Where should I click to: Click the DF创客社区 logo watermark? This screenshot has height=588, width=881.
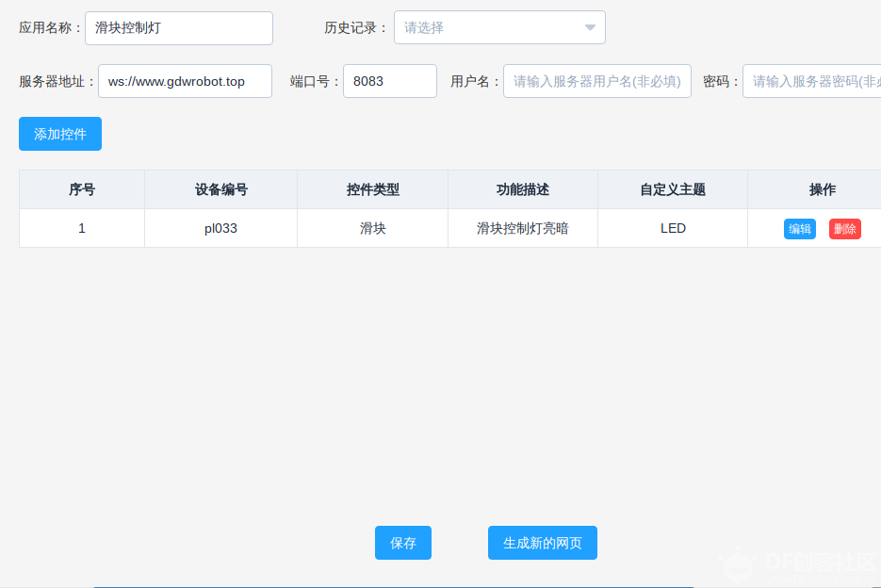click(806, 563)
